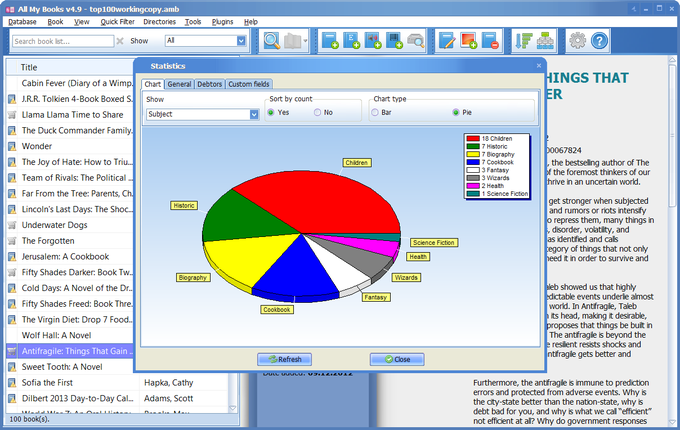Edit the selected book with pencil icon
The width and height of the screenshot is (680, 430).
tap(447, 41)
